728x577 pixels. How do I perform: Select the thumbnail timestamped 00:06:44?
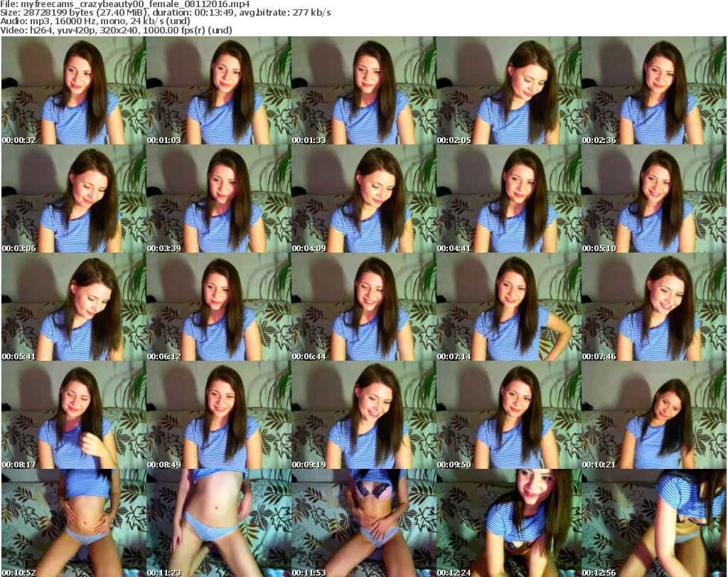pyautogui.click(x=363, y=307)
